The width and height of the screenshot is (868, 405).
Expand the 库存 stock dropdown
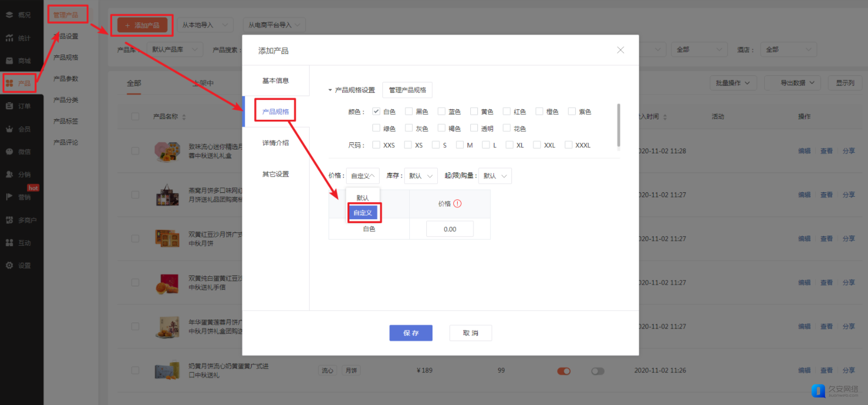click(x=421, y=176)
